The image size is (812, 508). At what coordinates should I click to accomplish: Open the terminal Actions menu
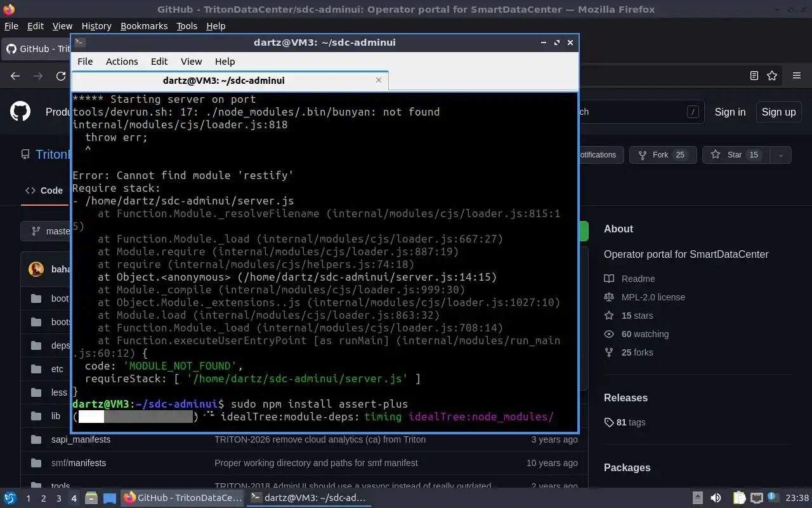pos(122,62)
